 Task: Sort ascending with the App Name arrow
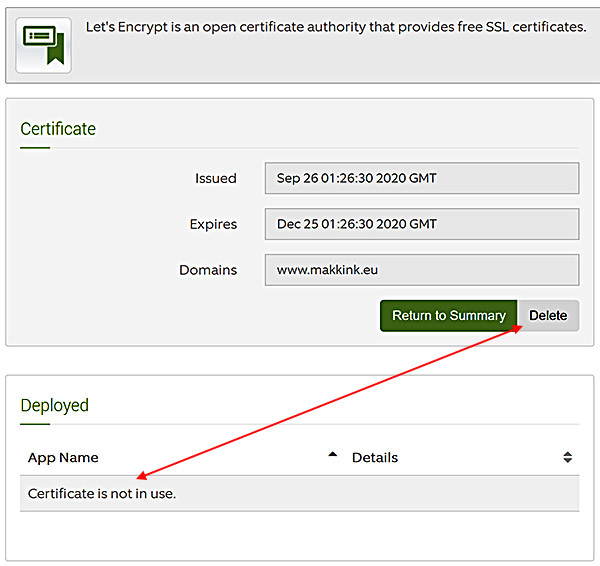click(333, 455)
